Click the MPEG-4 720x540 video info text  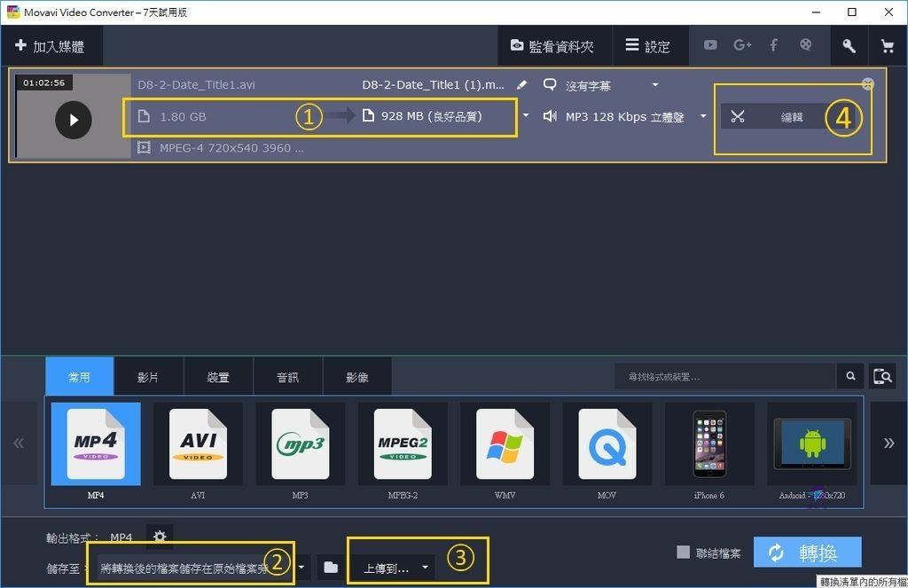tap(231, 148)
